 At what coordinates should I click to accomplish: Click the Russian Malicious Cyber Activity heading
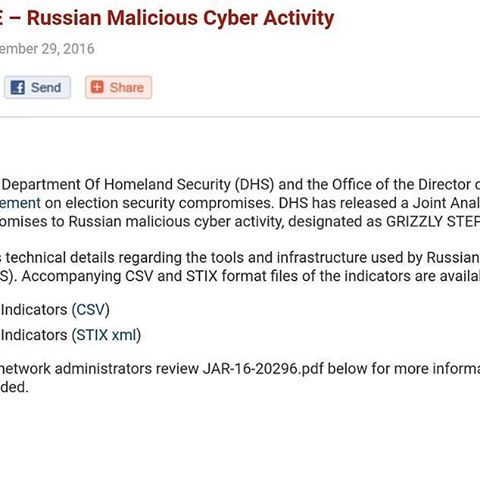pyautogui.click(x=180, y=18)
